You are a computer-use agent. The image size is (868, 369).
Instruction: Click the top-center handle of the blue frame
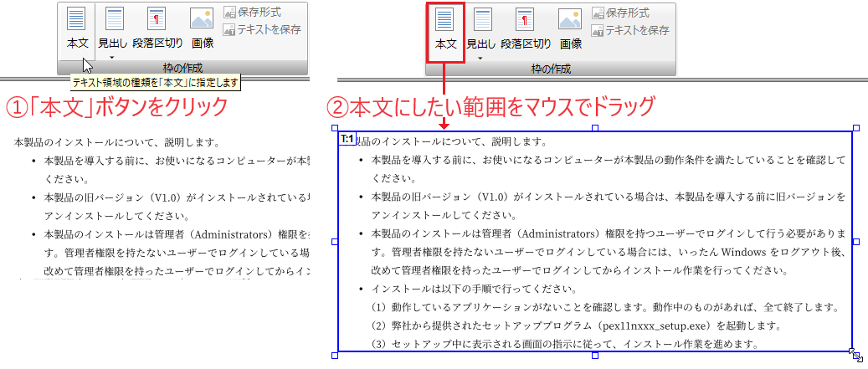(x=595, y=128)
